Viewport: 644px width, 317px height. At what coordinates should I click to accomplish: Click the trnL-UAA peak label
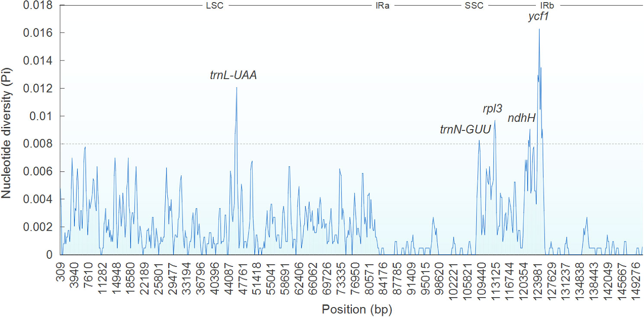click(x=234, y=75)
